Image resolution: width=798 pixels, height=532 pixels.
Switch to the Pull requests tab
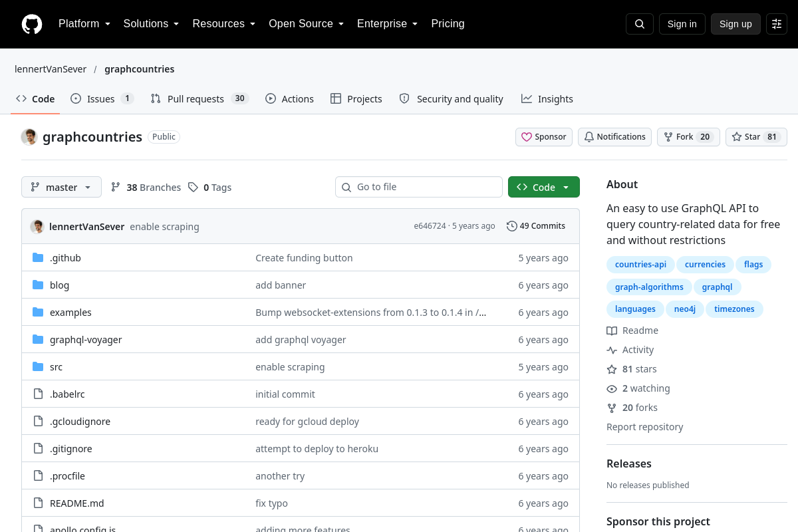[199, 99]
